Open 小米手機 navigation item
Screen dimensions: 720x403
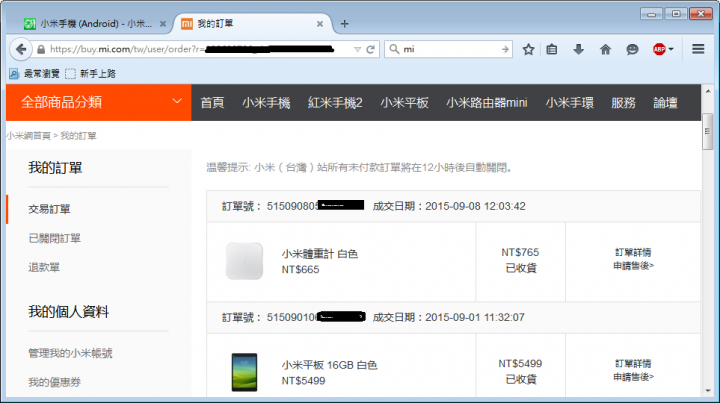pos(266,103)
